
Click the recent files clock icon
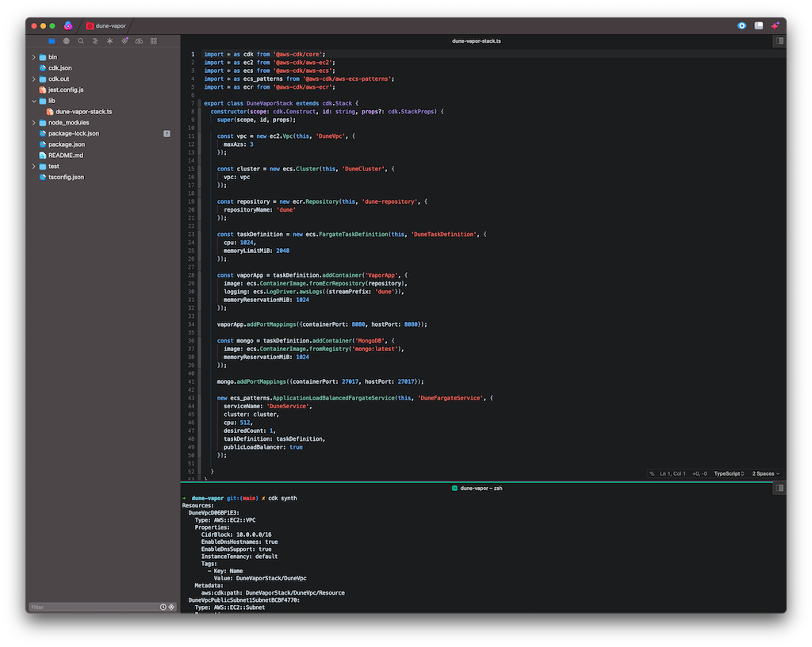pyautogui.click(x=163, y=607)
